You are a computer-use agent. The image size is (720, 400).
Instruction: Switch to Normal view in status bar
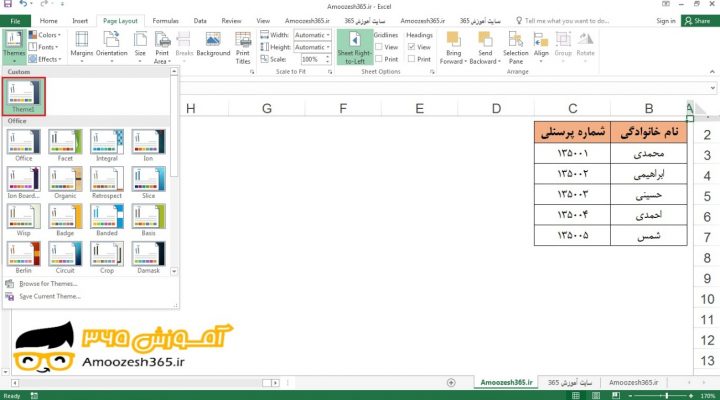pos(576,395)
